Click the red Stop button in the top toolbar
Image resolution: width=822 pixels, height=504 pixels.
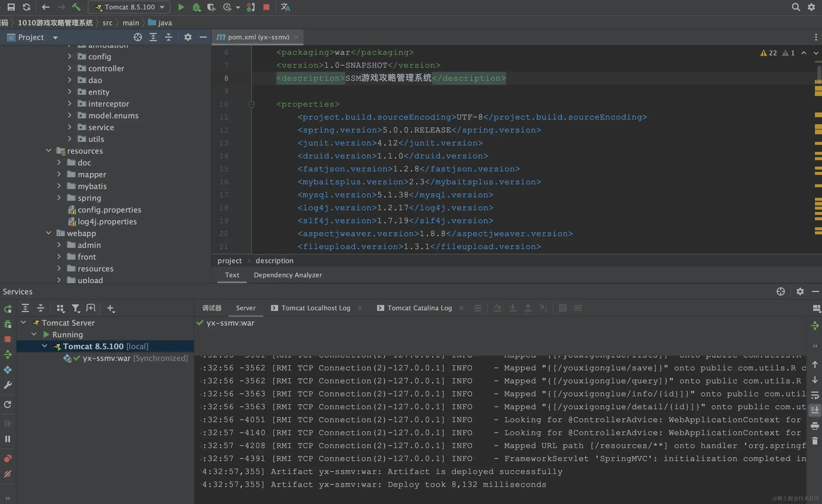pyautogui.click(x=266, y=7)
